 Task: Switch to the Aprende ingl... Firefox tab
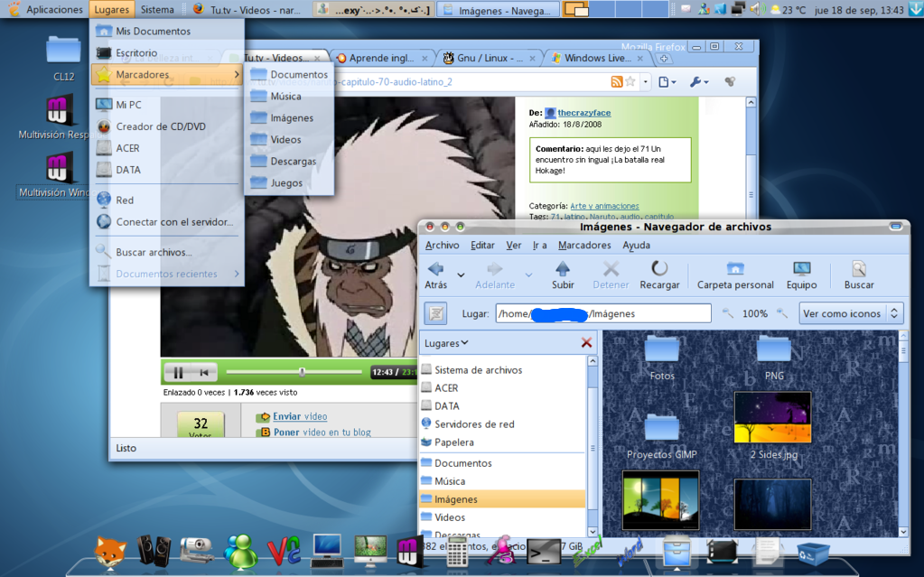pos(381,58)
